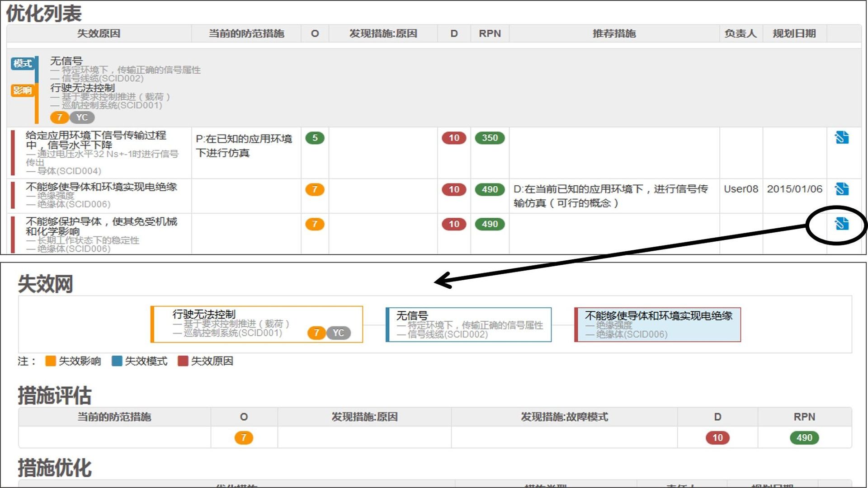Image resolution: width=868 pixels, height=488 pixels.
Task: Click YC badge in optimization list header
Action: tap(82, 117)
